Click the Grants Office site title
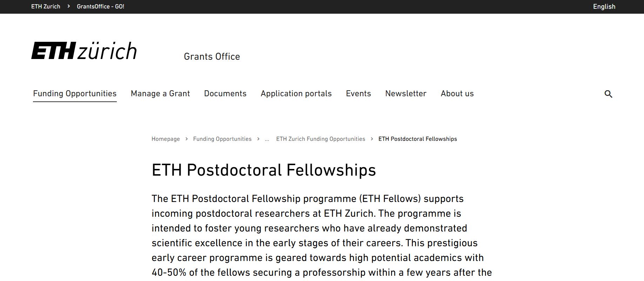 pos(212,57)
